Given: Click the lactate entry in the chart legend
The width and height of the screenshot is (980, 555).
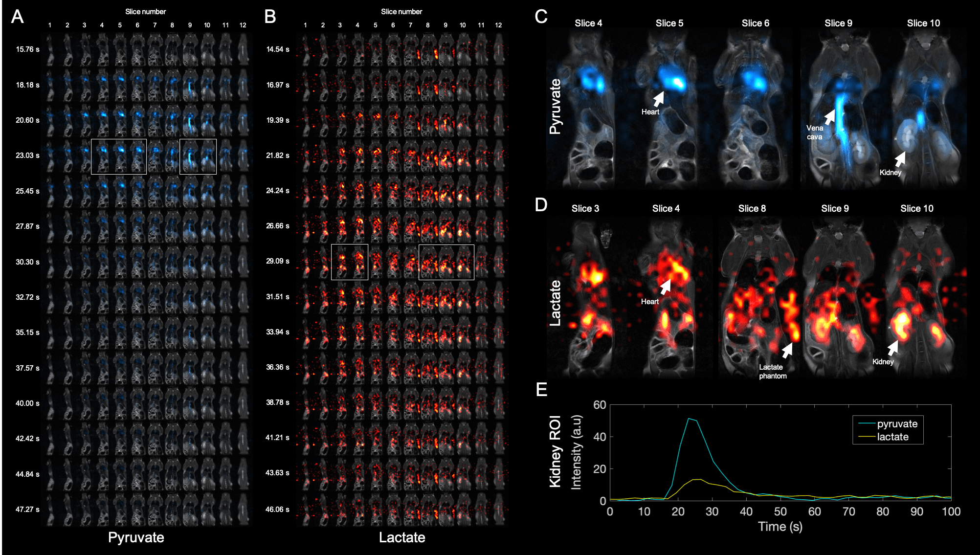Looking at the screenshot, I should coord(892,437).
